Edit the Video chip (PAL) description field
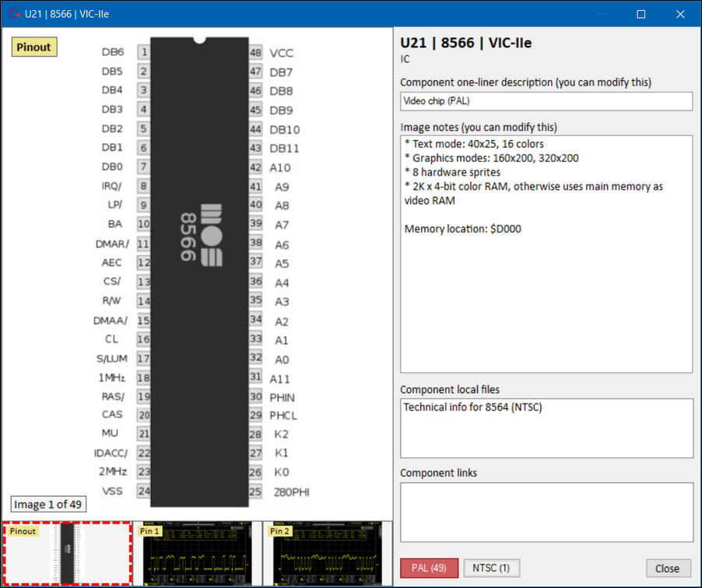 click(546, 101)
